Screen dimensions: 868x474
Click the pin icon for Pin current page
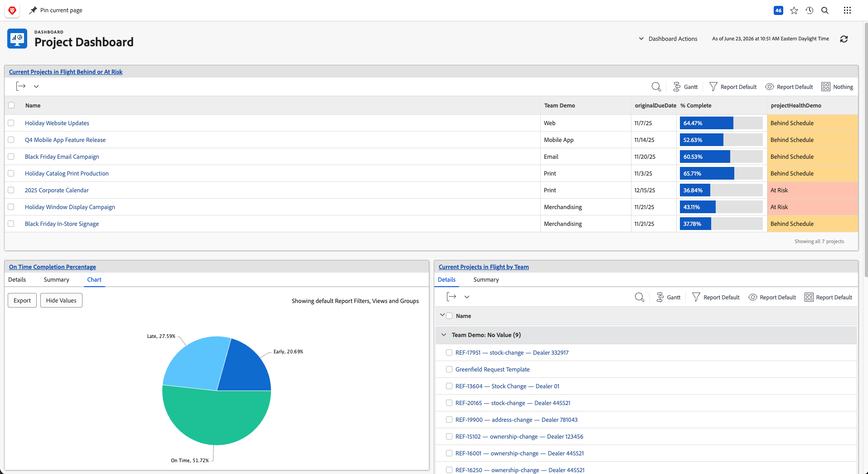coord(33,10)
